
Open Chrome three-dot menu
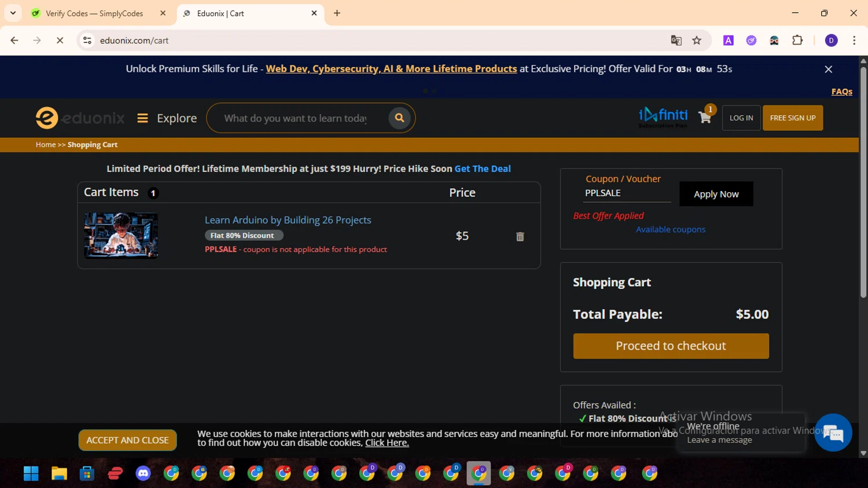(854, 41)
